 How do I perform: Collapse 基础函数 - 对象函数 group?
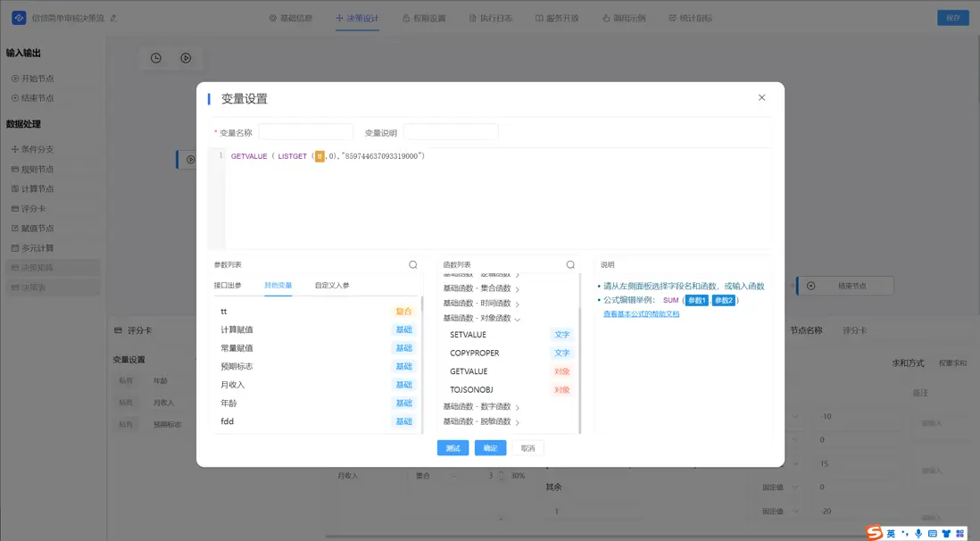click(x=481, y=319)
